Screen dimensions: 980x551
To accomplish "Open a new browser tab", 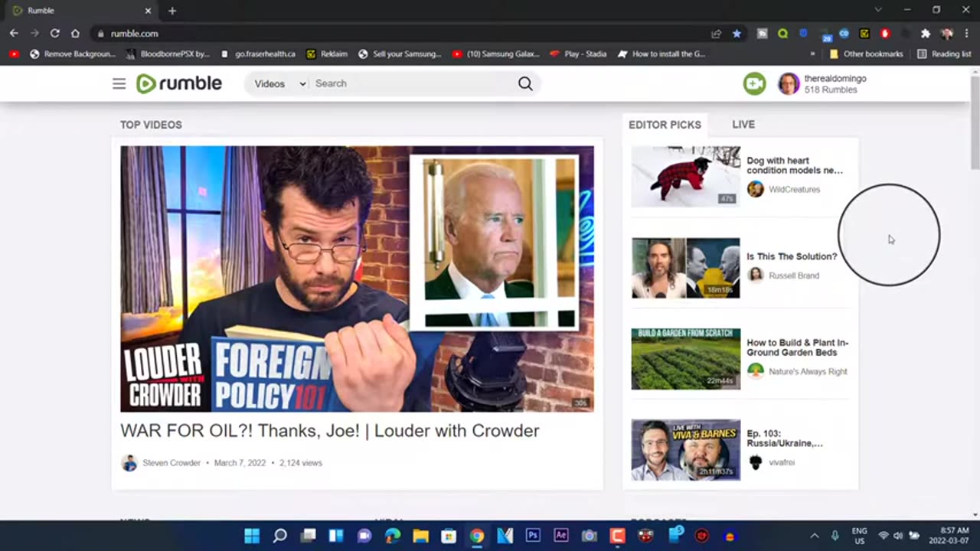I will [x=172, y=11].
